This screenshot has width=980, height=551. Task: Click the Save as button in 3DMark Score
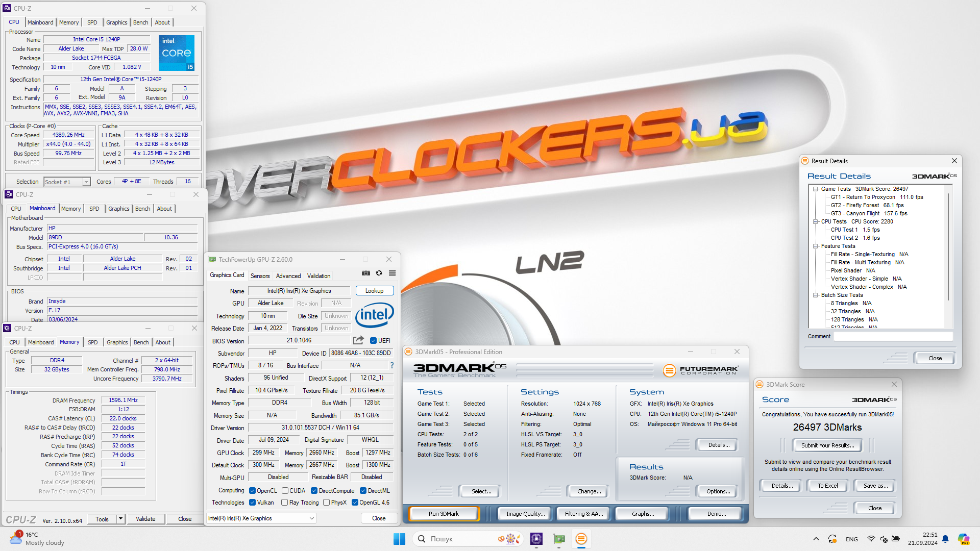875,486
